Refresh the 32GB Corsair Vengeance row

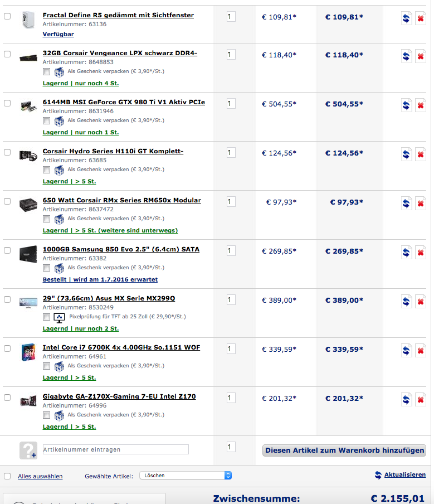coord(407,56)
